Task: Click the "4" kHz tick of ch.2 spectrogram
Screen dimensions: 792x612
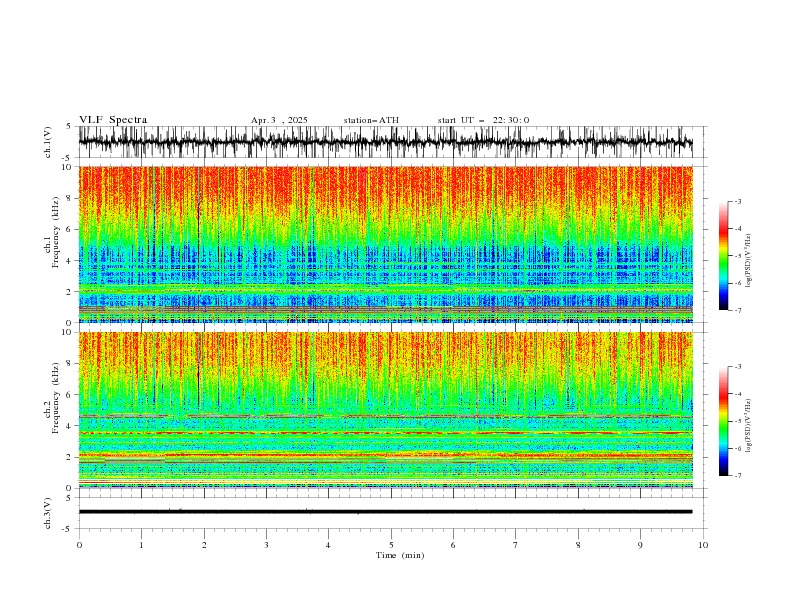Action: 70,426
